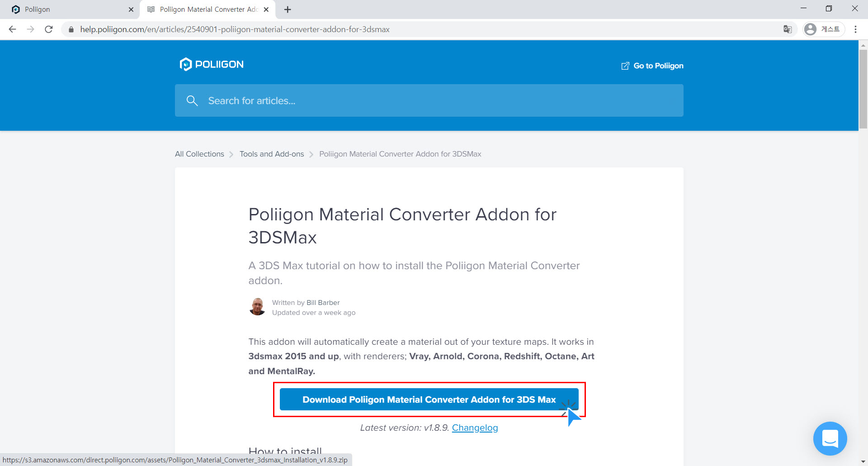The image size is (868, 466).
Task: Restore down the browser window
Action: coord(829,9)
